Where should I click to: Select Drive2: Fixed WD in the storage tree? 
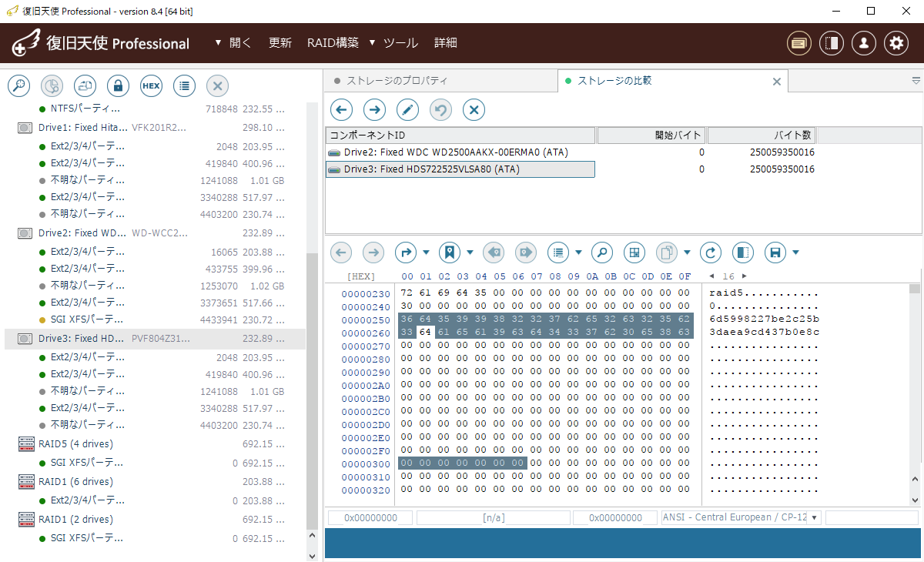[155, 232]
